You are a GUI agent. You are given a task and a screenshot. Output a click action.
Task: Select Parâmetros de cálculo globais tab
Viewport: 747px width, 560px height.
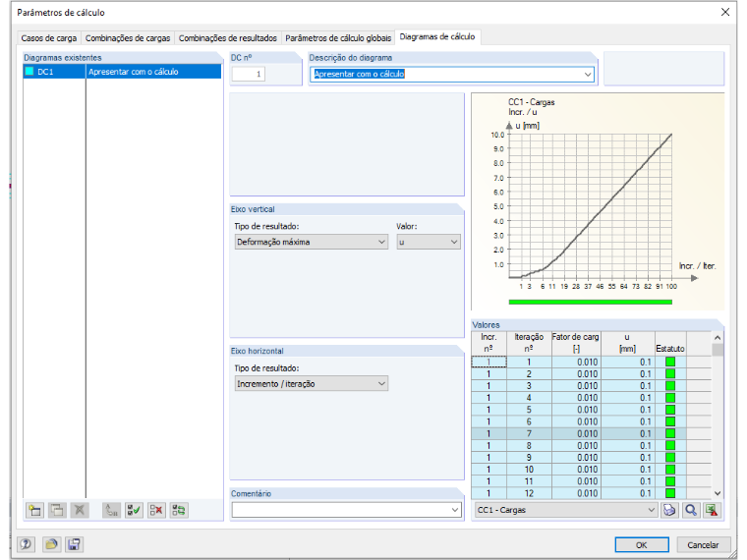(x=338, y=38)
